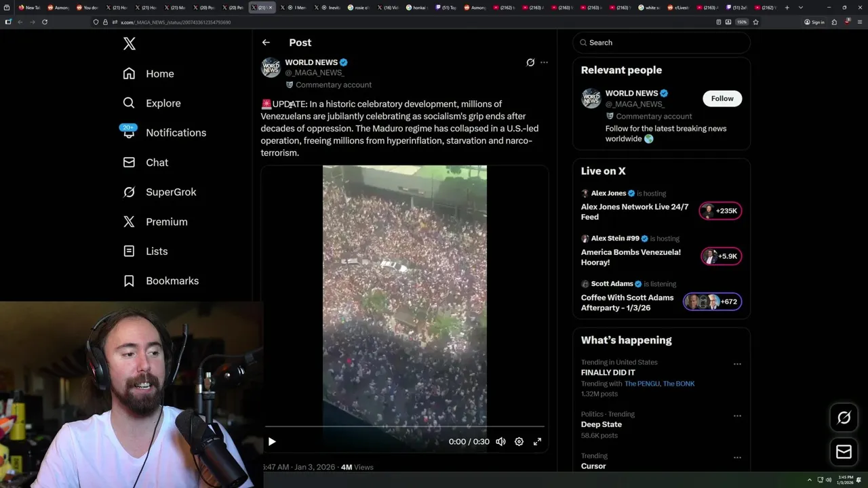Click the browser back arrow
Screen dimensions: 868x488
click(x=20, y=22)
